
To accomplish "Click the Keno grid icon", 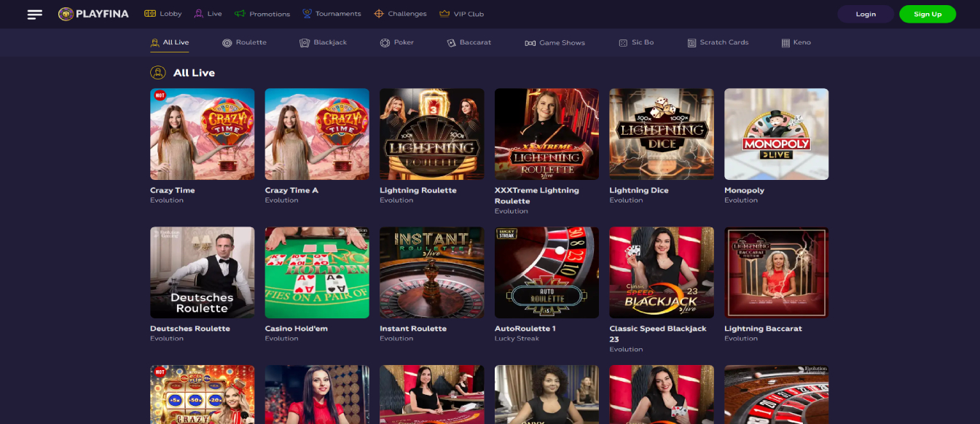I will pyautogui.click(x=785, y=43).
